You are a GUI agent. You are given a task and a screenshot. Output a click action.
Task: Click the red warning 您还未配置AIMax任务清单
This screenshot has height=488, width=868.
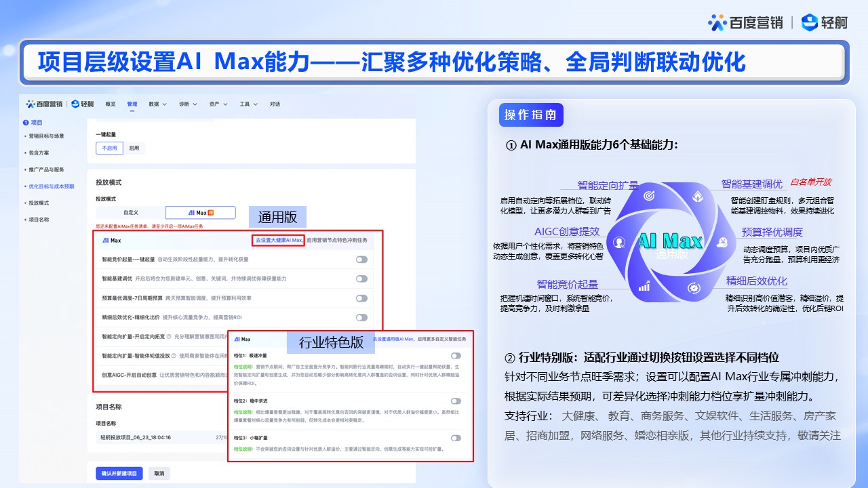coord(149,226)
